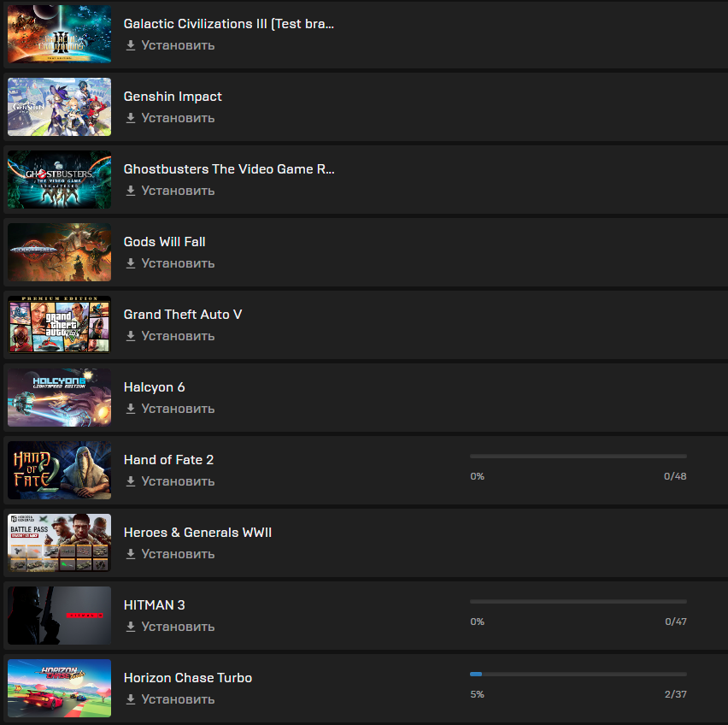Click download icon under Grand Theft Auto V
Screen dimensions: 728x725
tap(131, 336)
